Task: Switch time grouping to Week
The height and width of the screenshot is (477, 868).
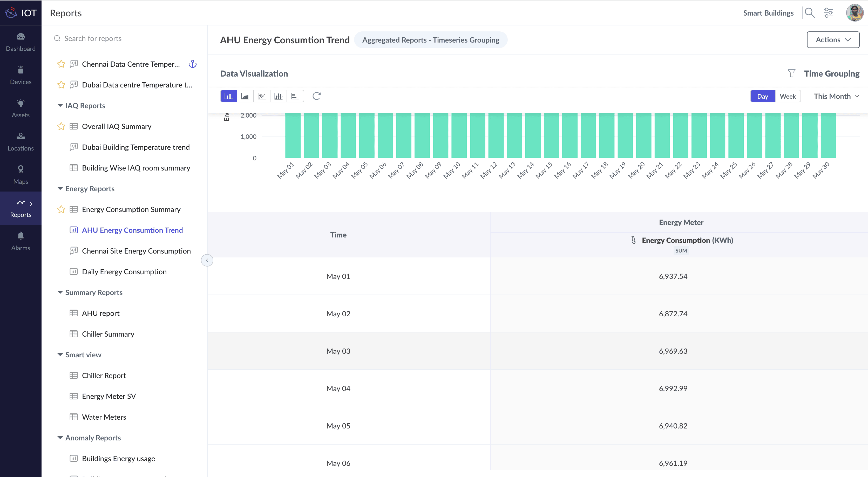Action: [788, 96]
